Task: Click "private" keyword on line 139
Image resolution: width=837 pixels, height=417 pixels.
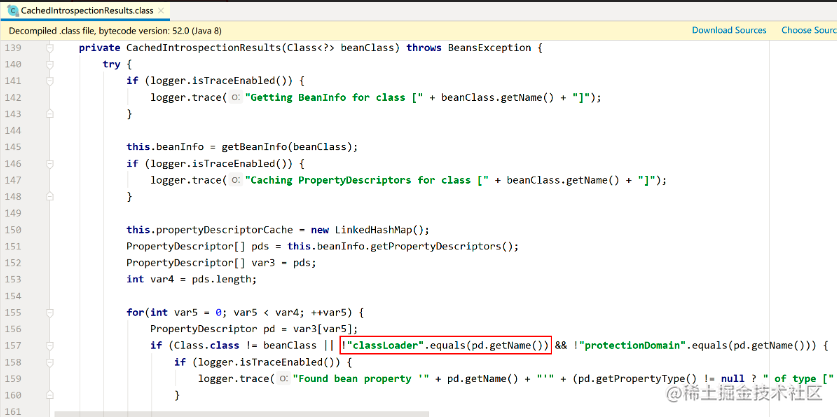Action: coord(100,48)
